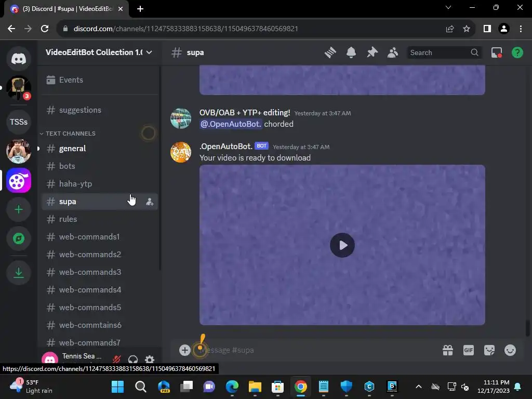532x399 pixels.
Task: Open haha-ytp channel
Action: (100, 183)
